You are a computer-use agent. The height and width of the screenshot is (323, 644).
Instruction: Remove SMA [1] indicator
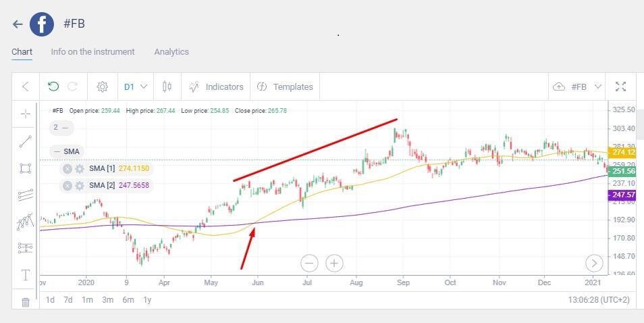(68, 168)
